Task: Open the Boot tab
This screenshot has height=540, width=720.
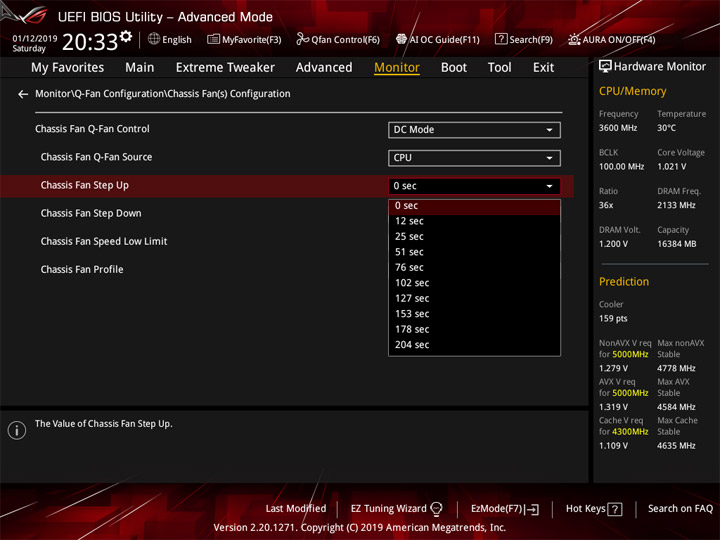Action: point(454,68)
